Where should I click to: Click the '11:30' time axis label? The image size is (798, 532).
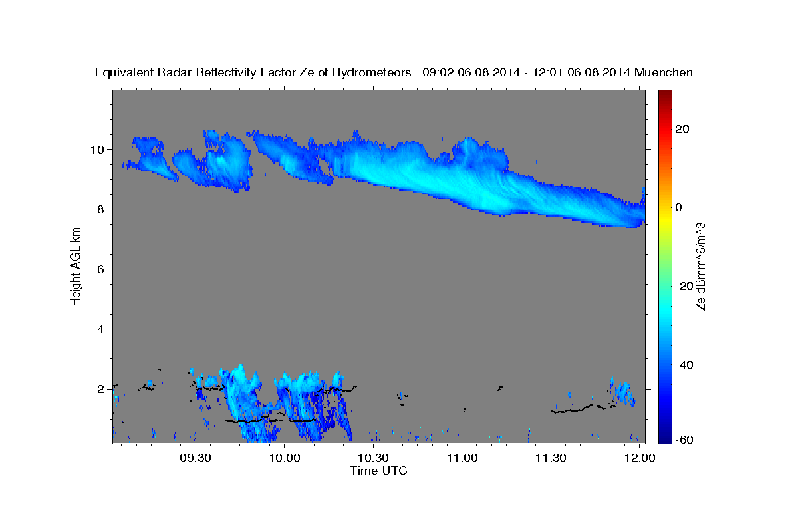(551, 458)
